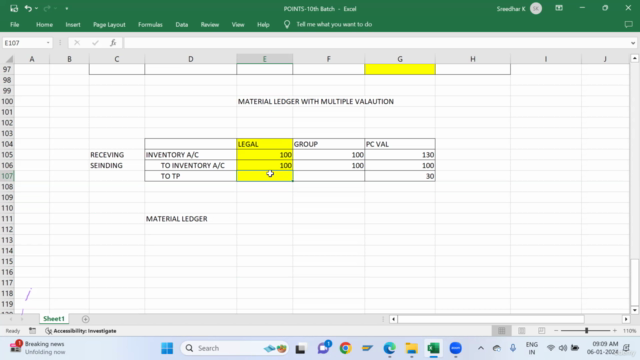Viewport: 640px width, 360px height.
Task: Select column E header
Action: click(x=264, y=59)
